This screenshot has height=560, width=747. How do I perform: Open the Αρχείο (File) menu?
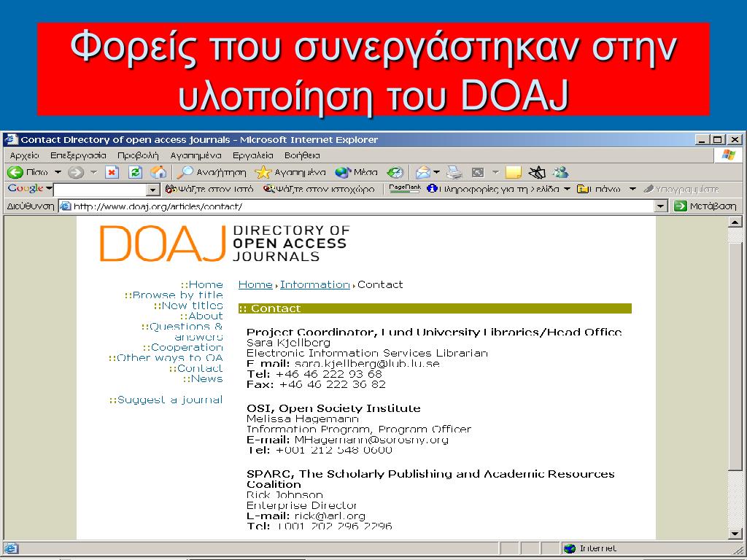click(24, 155)
